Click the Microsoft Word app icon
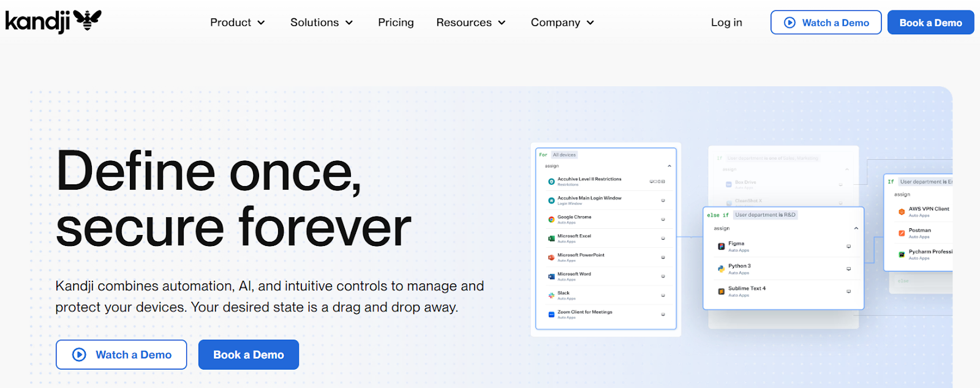 coord(551,276)
